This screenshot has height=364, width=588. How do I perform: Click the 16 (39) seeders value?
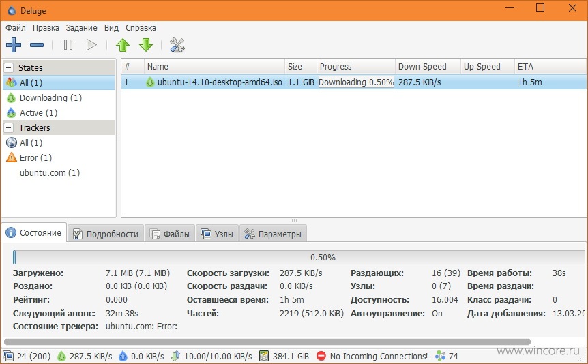[446, 273]
